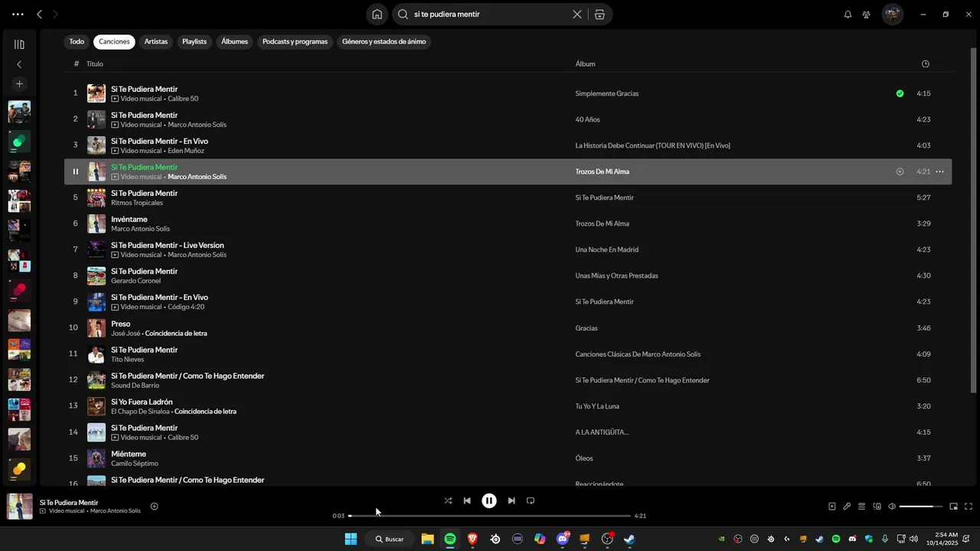Image resolution: width=980 pixels, height=551 pixels.
Task: Open more options for the playing row
Action: 939,171
